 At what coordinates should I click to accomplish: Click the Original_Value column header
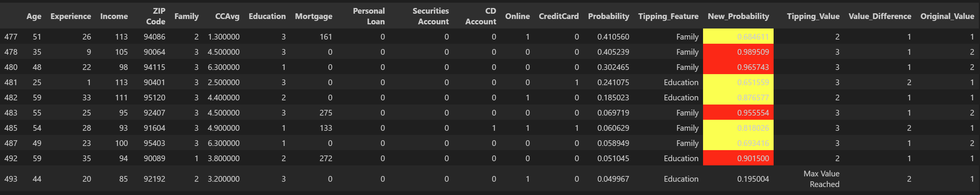(947, 16)
